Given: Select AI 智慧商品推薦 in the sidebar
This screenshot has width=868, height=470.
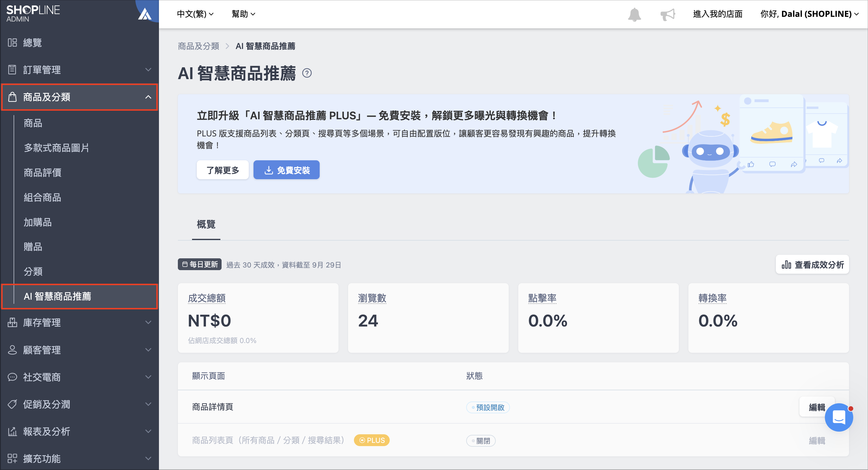Looking at the screenshot, I should 79,296.
